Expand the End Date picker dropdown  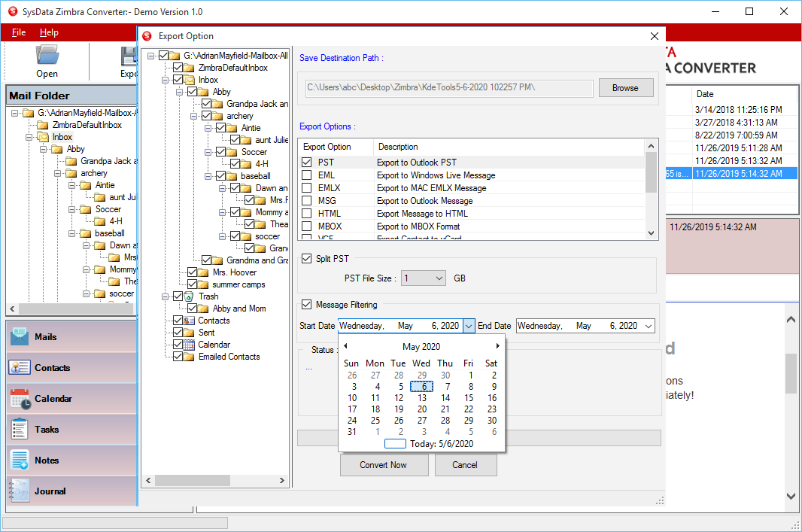648,326
